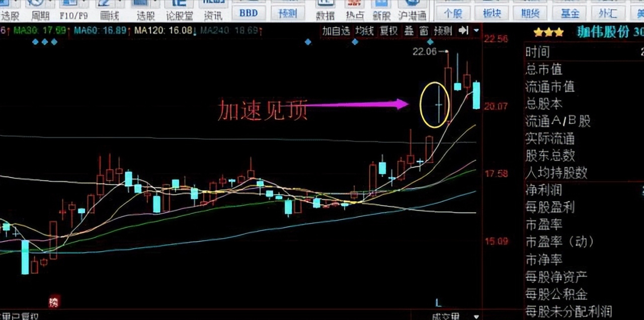Toggle the 窗 window option

(424, 31)
